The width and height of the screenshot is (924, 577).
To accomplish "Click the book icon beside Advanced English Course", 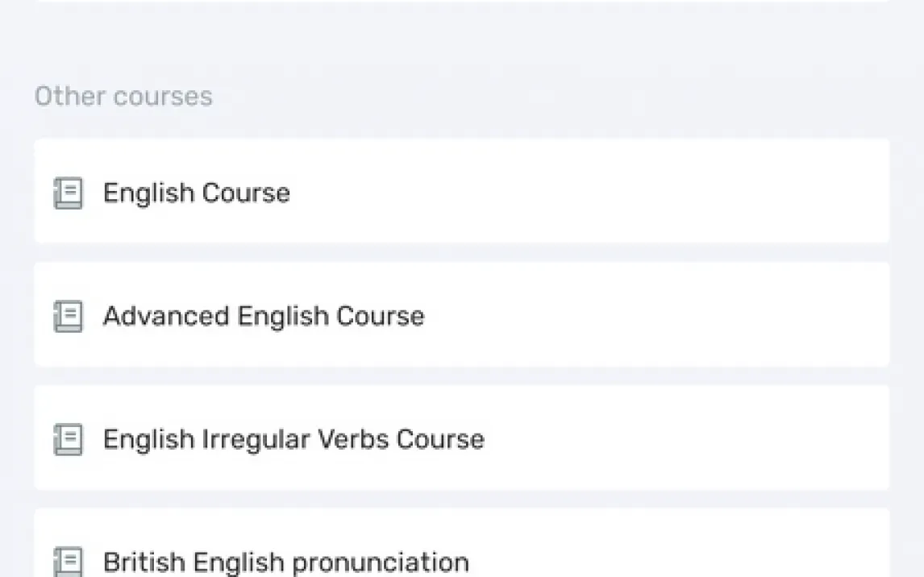I will 69,316.
